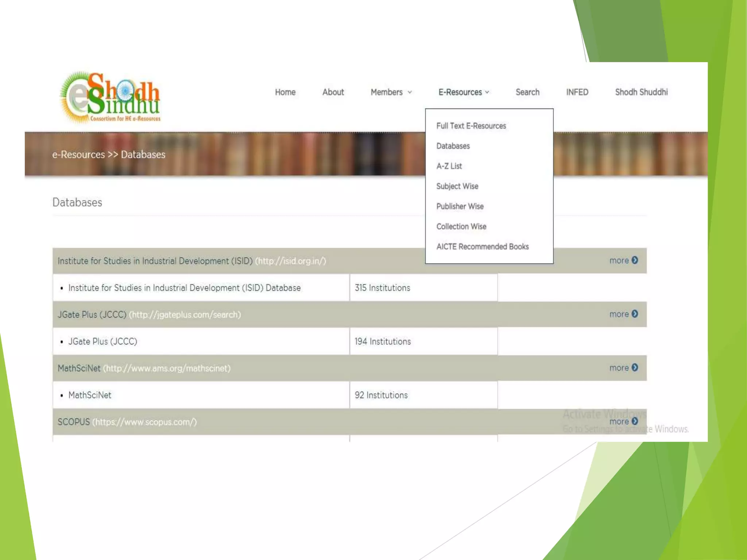This screenshot has height=560, width=747.
Task: Expand the Members dropdown chevron
Action: (x=410, y=93)
